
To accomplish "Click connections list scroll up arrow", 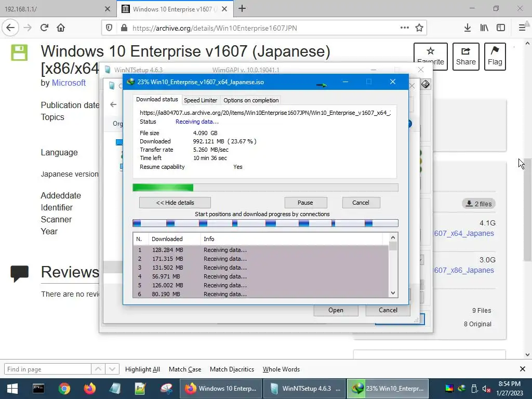I will tap(393, 237).
